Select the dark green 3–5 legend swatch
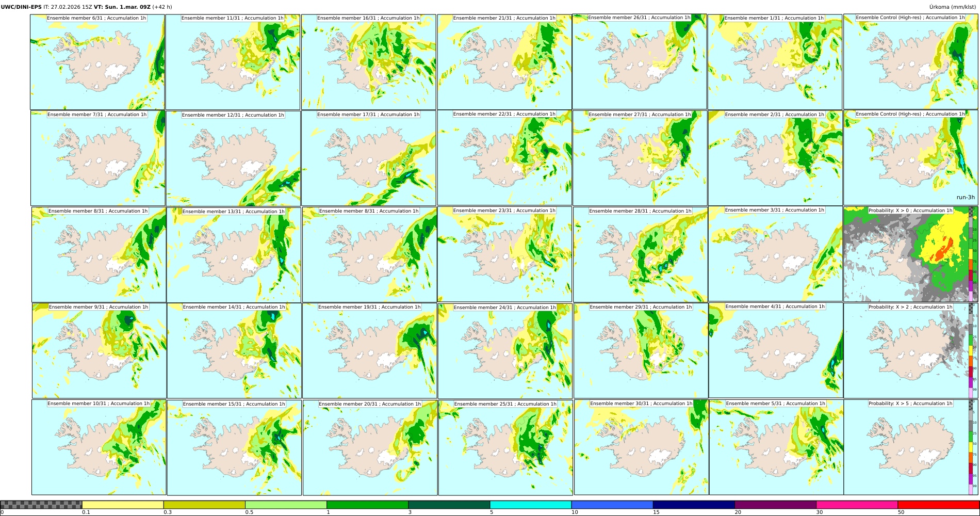980x516 pixels. pyautogui.click(x=449, y=505)
